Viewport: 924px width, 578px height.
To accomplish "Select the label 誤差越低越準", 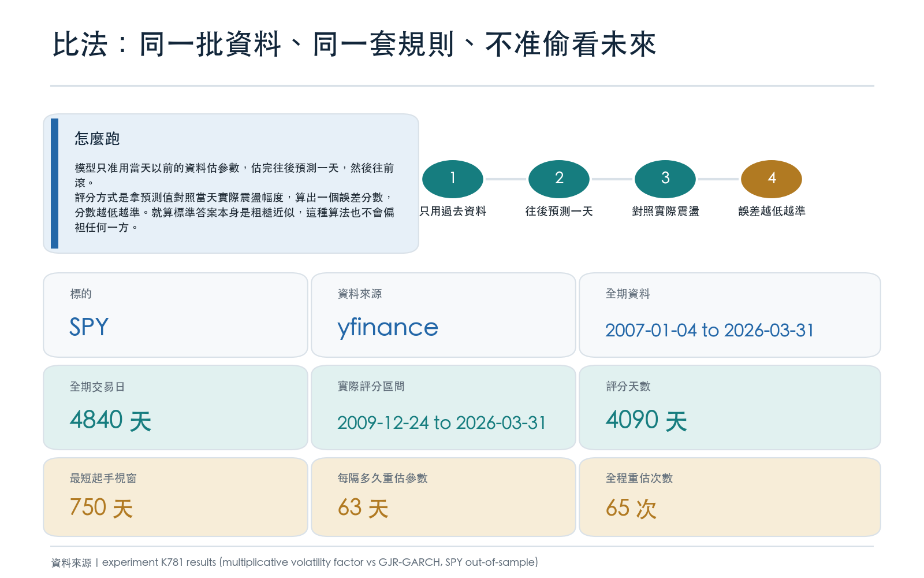I will point(772,212).
